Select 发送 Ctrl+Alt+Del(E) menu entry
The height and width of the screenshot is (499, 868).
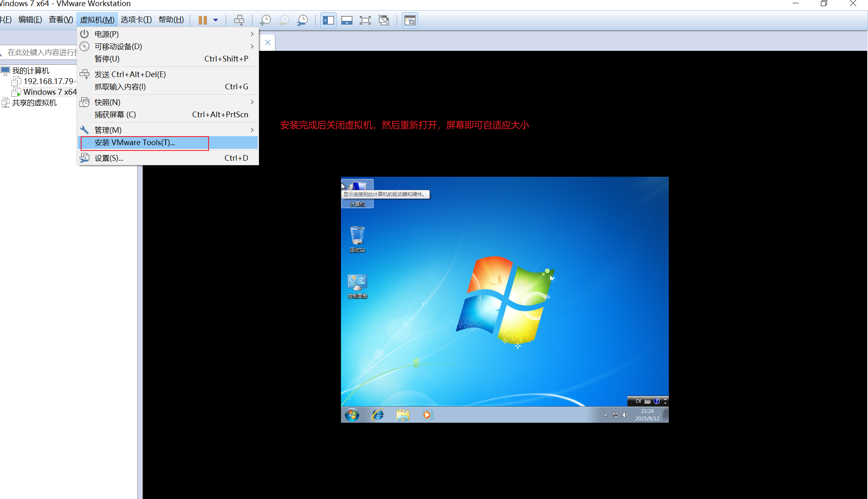(168, 74)
